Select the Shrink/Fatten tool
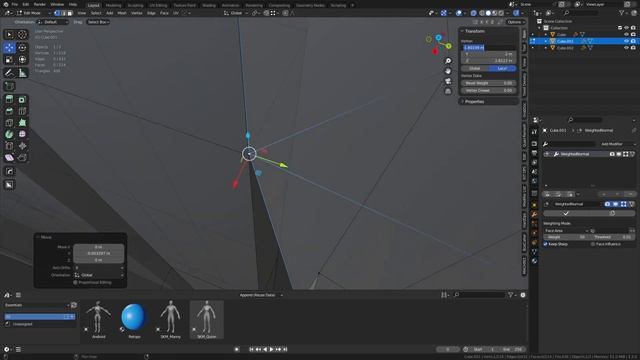The height and width of the screenshot is (360, 640). point(22,146)
